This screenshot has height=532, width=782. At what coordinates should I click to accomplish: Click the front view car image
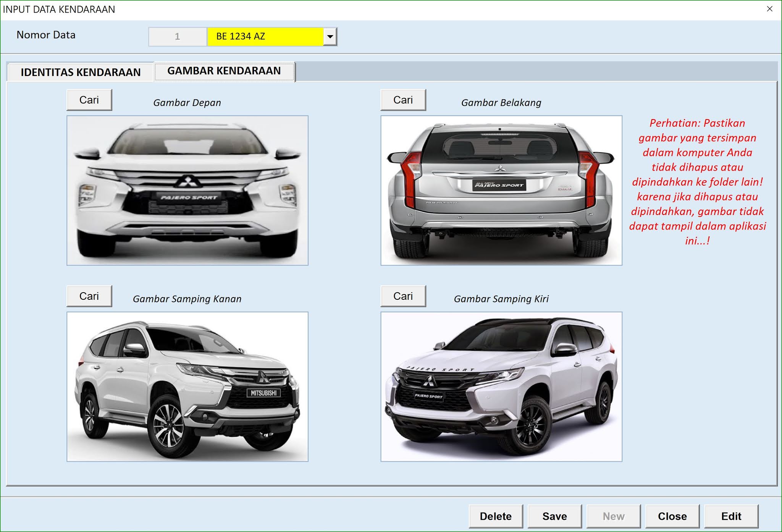(x=187, y=190)
